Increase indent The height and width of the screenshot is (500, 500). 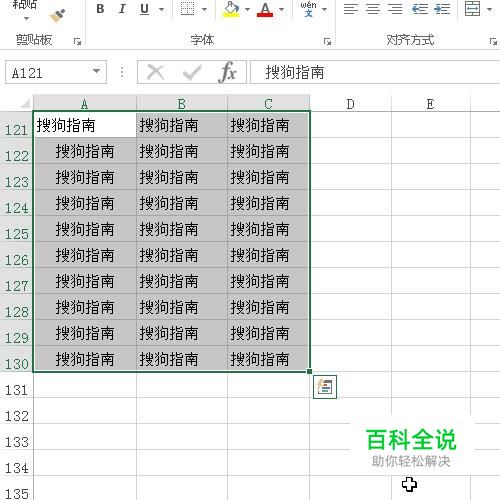pyautogui.click(x=442, y=9)
